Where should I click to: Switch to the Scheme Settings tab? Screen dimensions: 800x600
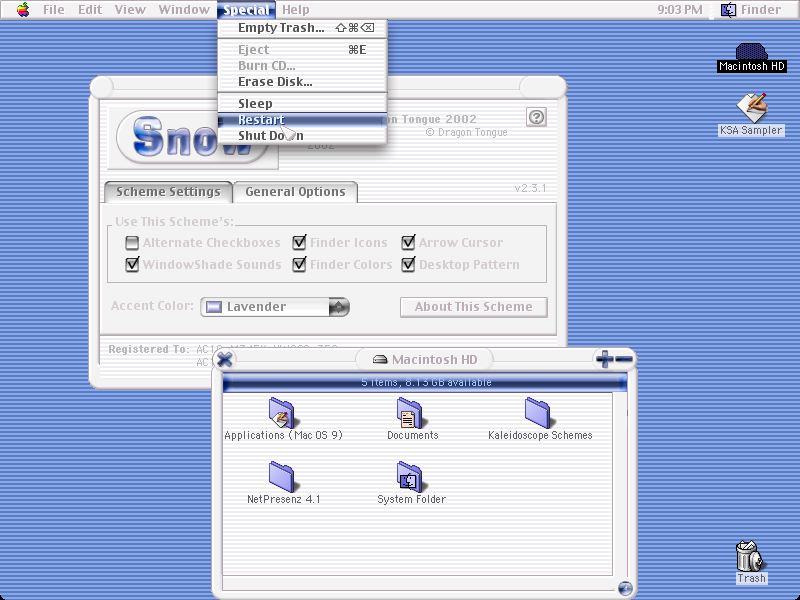(x=168, y=192)
